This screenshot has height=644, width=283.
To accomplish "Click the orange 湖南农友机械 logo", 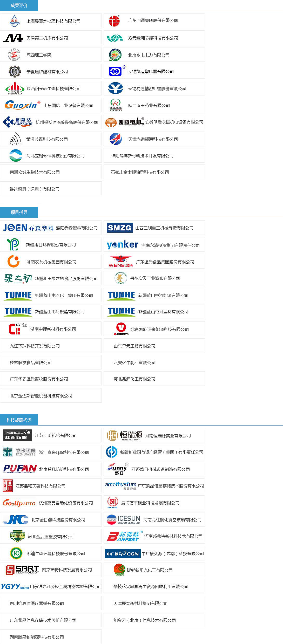I will point(14,261).
